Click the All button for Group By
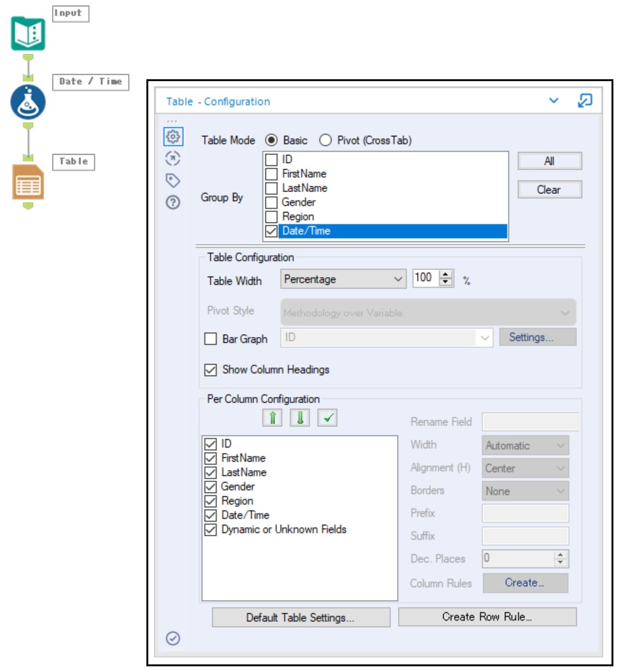621x672 pixels. tap(549, 161)
